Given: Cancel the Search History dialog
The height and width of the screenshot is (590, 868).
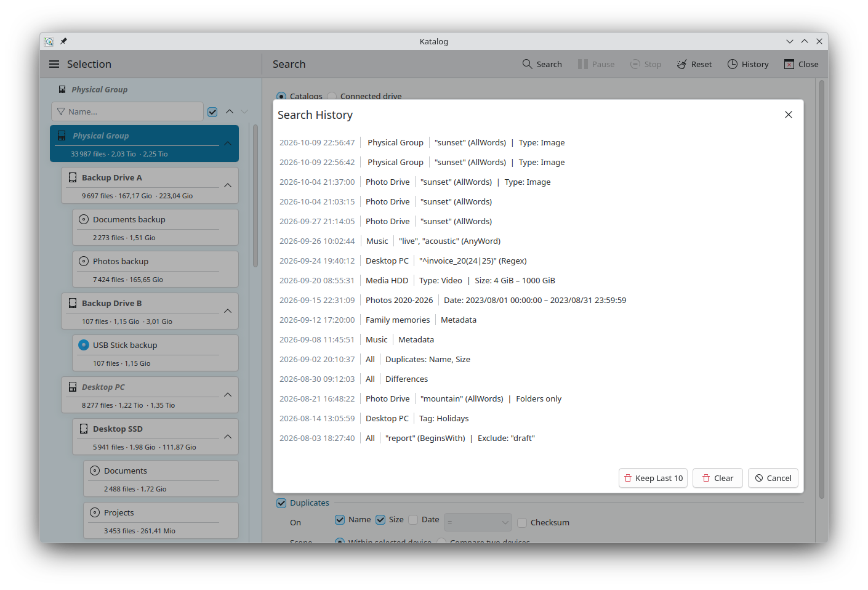Looking at the screenshot, I should [773, 478].
